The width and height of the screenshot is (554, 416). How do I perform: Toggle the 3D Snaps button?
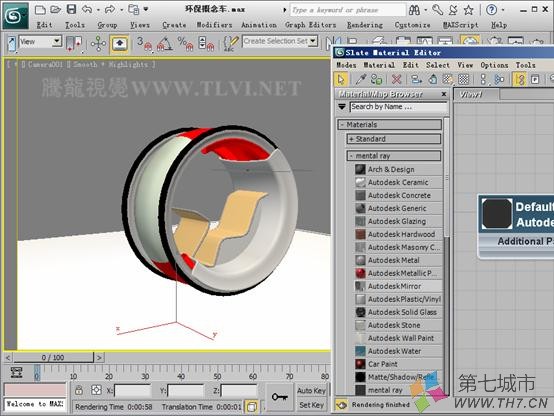pos(144,44)
